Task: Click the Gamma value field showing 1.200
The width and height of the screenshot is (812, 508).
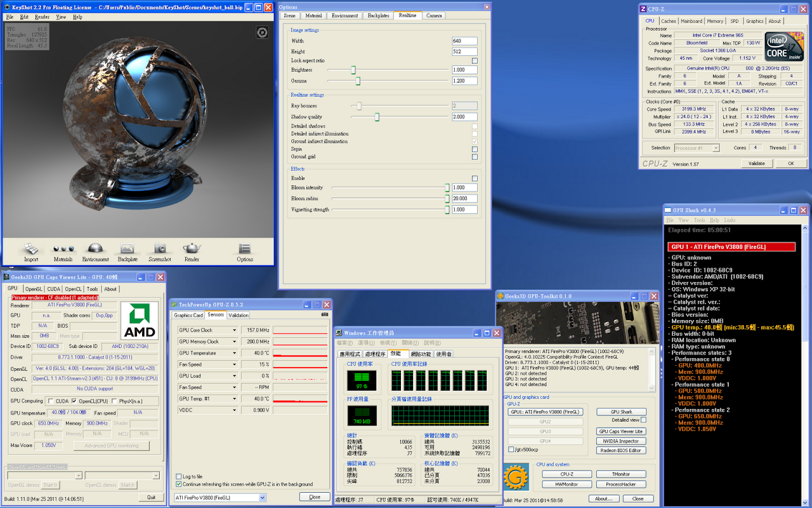Action: [465, 81]
